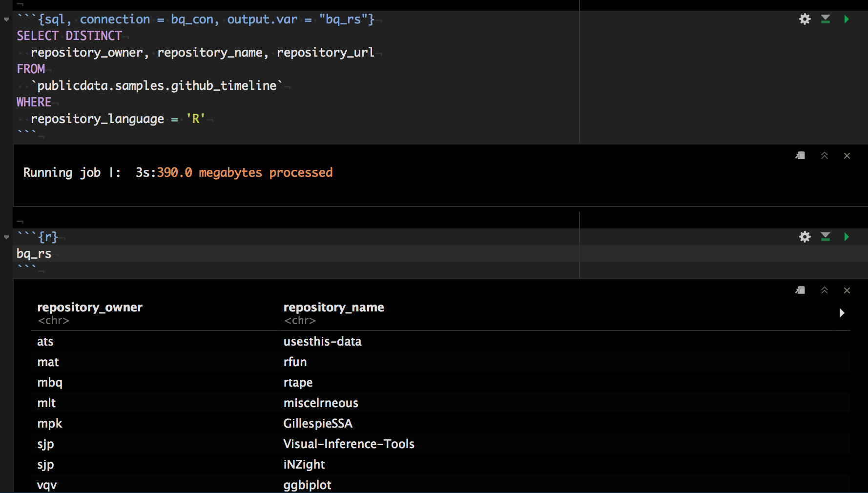Pop out the bq_rs table into a new window
868x493 pixels.
800,290
